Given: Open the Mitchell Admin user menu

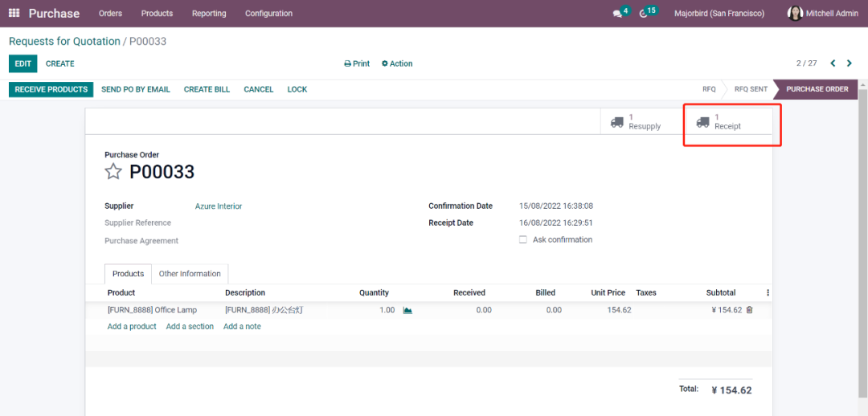Looking at the screenshot, I should tap(822, 14).
